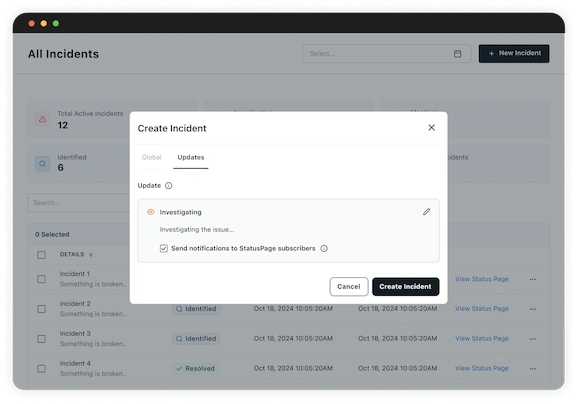Screen dimensions: 578x404
Task: Click the green macOS window zoom button
Action: (56, 24)
